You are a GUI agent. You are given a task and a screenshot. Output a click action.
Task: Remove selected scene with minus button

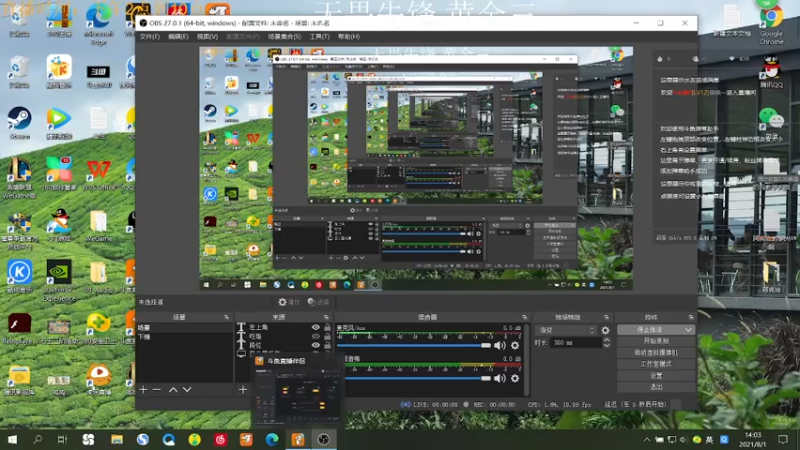[157, 390]
